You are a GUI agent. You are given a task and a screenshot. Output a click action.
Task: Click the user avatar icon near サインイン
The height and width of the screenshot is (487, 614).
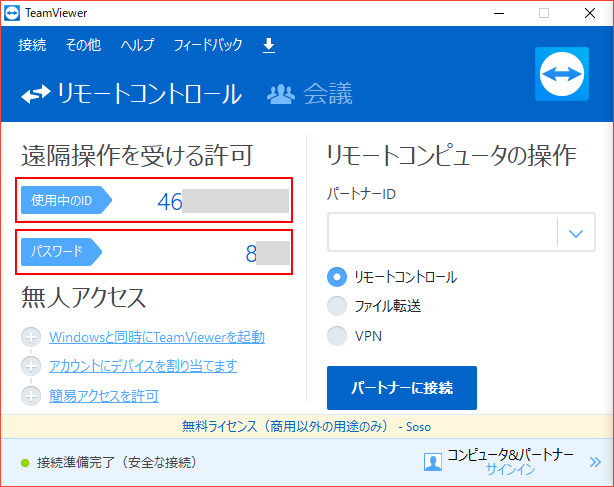point(433,462)
